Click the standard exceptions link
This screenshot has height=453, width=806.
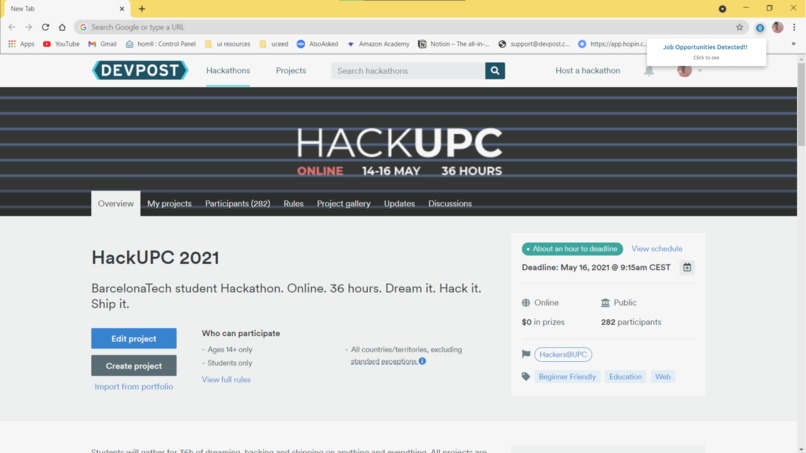pyautogui.click(x=384, y=361)
